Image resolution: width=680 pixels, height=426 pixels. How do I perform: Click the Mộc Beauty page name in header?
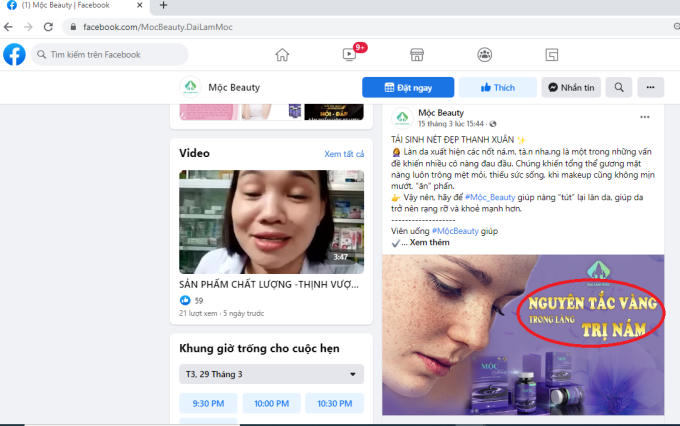pyautogui.click(x=234, y=87)
